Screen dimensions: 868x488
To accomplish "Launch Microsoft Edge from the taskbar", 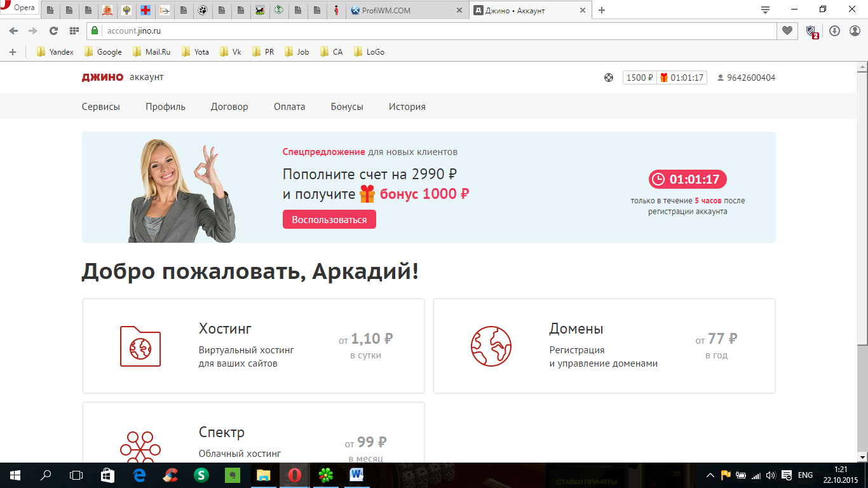I will (x=139, y=475).
